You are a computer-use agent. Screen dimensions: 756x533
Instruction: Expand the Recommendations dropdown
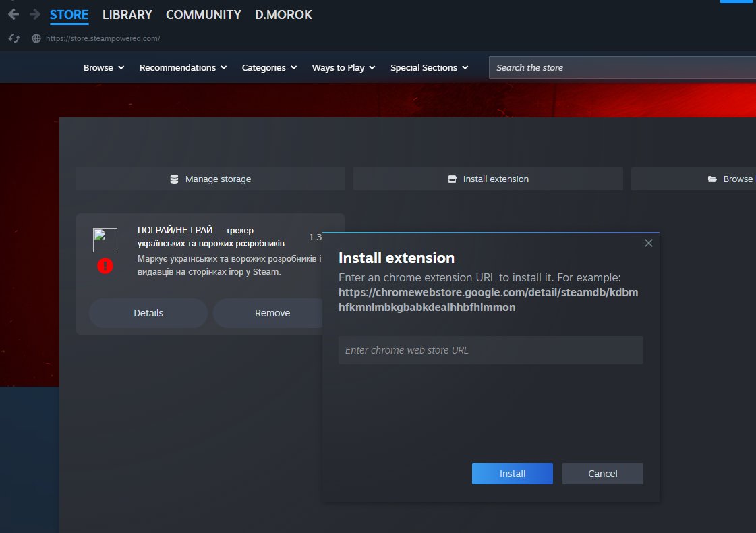(183, 67)
